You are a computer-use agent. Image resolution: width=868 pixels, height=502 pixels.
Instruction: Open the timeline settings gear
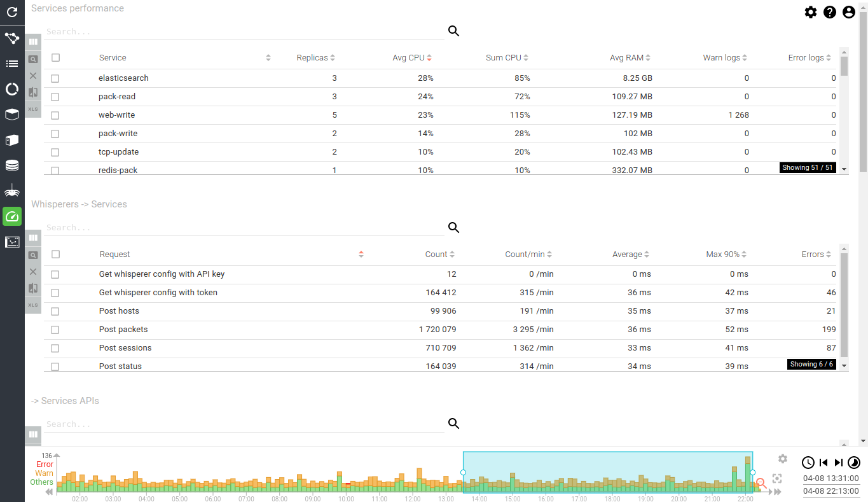click(783, 459)
